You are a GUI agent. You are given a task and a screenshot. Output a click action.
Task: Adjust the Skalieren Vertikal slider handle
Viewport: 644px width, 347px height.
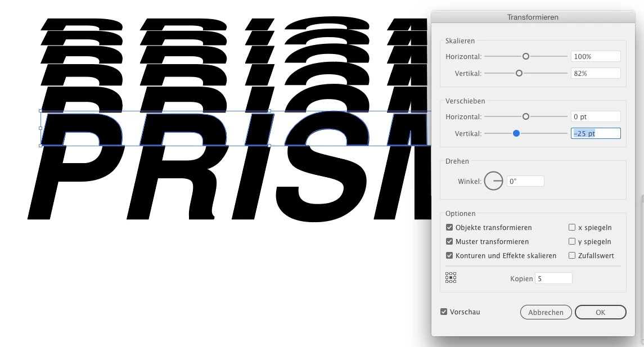coord(519,73)
